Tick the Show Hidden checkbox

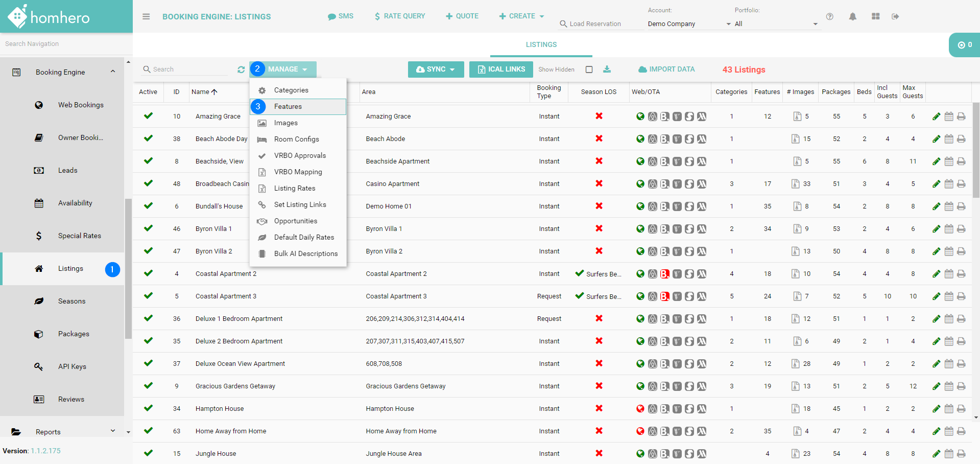click(589, 69)
